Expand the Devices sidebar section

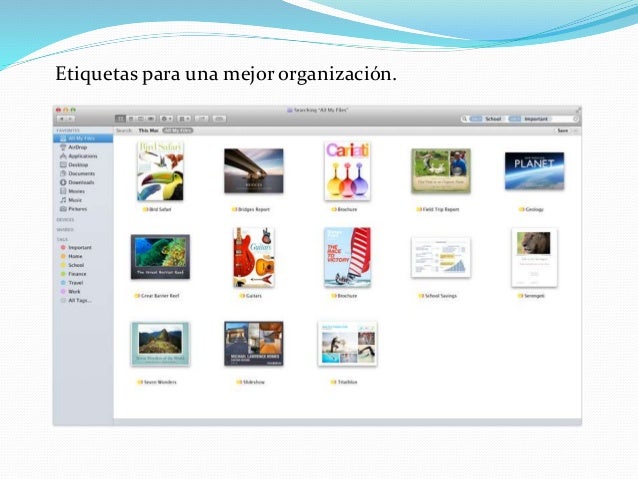pyautogui.click(x=65, y=220)
